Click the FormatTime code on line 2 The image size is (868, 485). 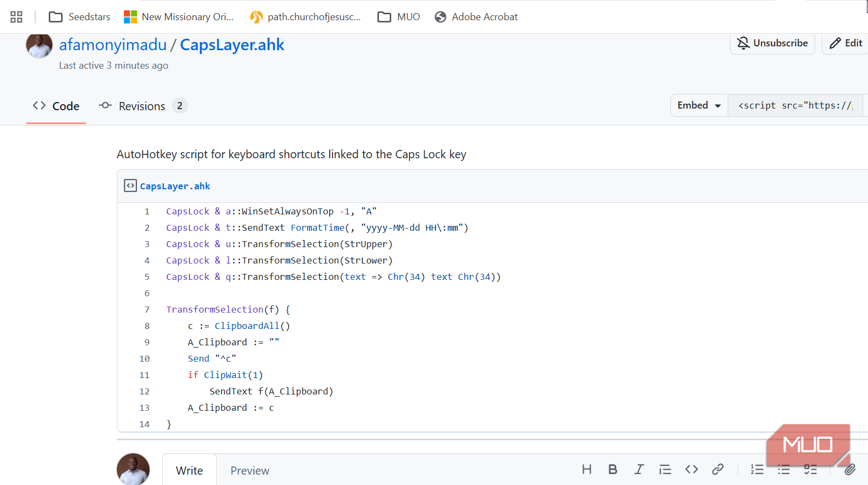coord(379,227)
